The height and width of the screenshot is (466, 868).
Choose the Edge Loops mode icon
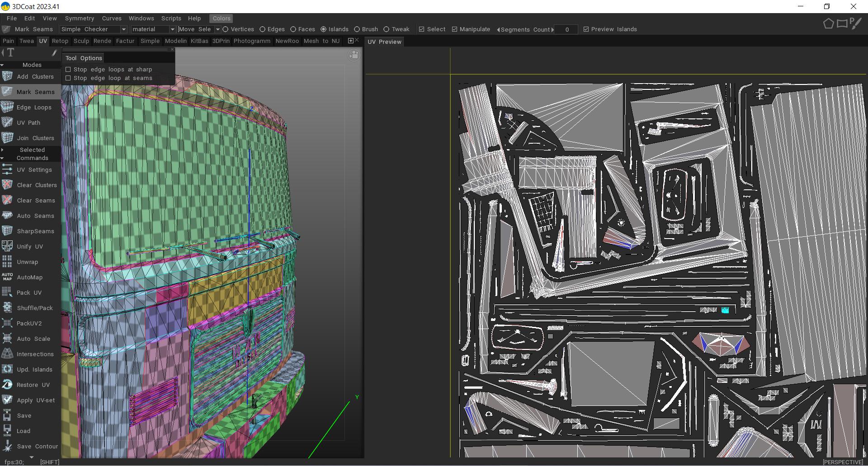[7, 107]
